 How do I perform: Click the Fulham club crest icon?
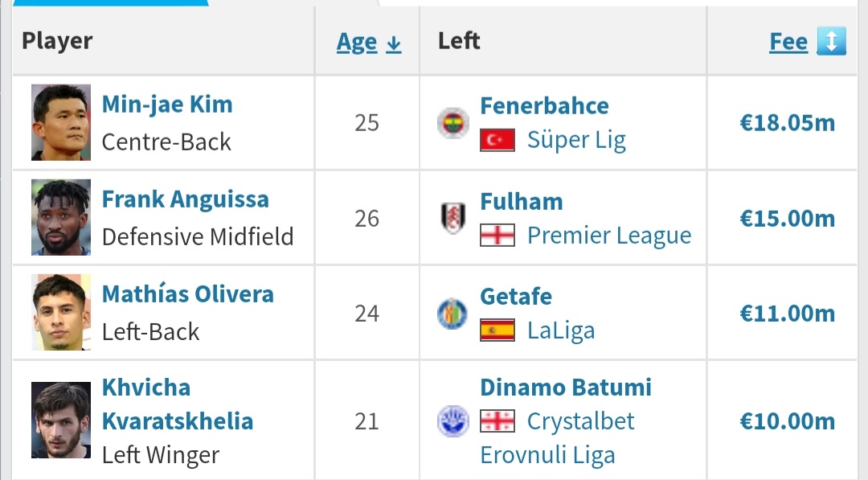point(452,218)
